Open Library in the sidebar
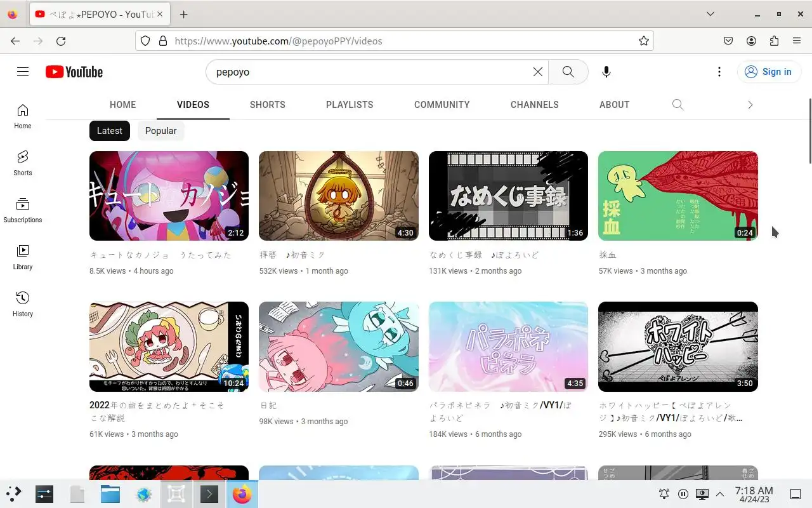812x508 pixels. tap(23, 257)
